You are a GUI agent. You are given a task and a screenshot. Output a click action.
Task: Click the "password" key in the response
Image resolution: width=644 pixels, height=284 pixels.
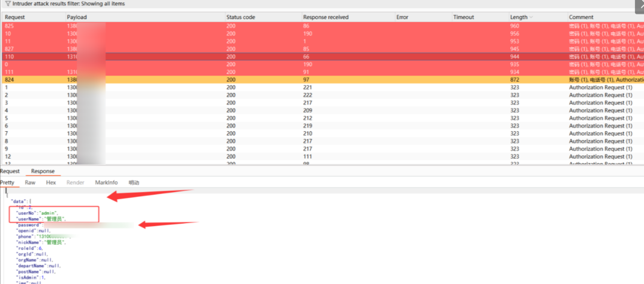28,225
